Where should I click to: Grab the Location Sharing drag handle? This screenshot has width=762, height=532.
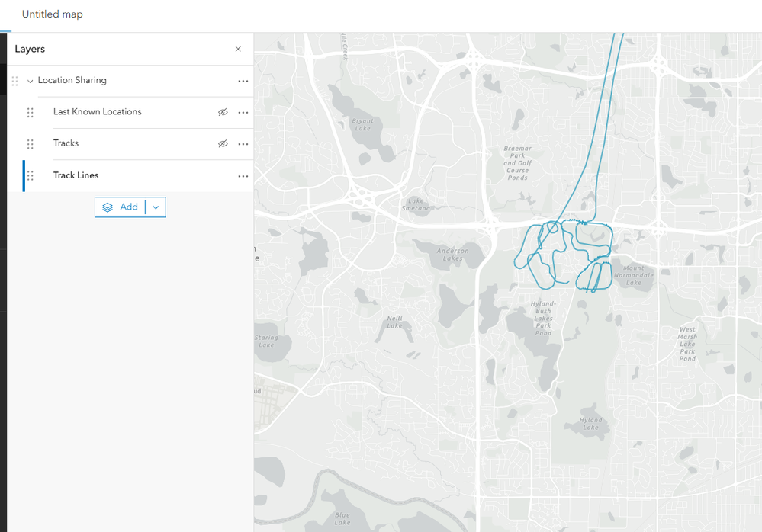[14, 81]
